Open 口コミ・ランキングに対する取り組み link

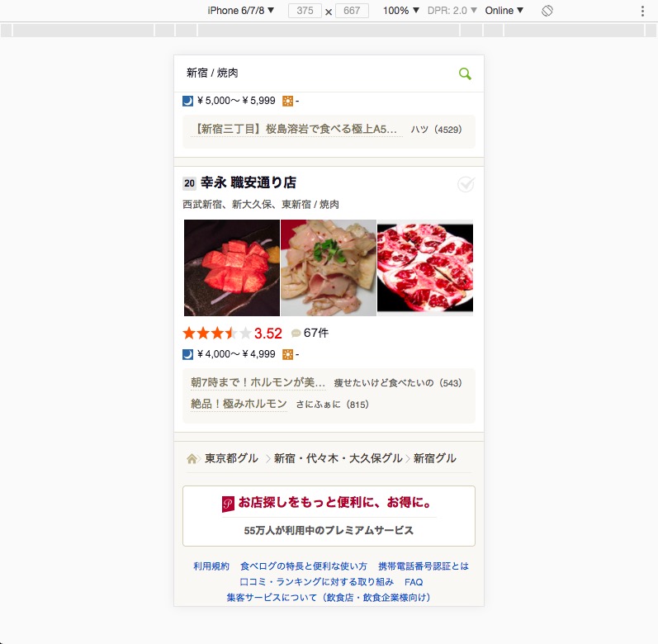(x=316, y=582)
